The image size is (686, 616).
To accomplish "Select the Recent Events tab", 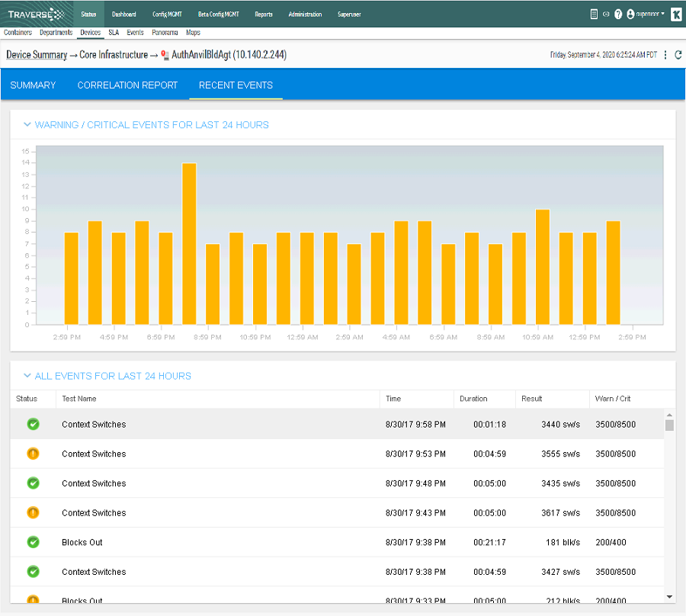I will (236, 85).
